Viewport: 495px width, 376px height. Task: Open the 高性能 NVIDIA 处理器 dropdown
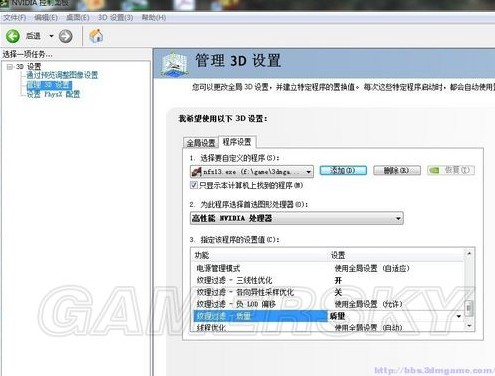click(296, 218)
